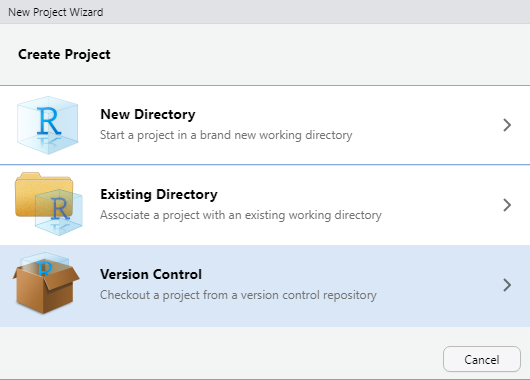Select the New Directory heading
This screenshot has height=380, width=530.
coord(148,114)
